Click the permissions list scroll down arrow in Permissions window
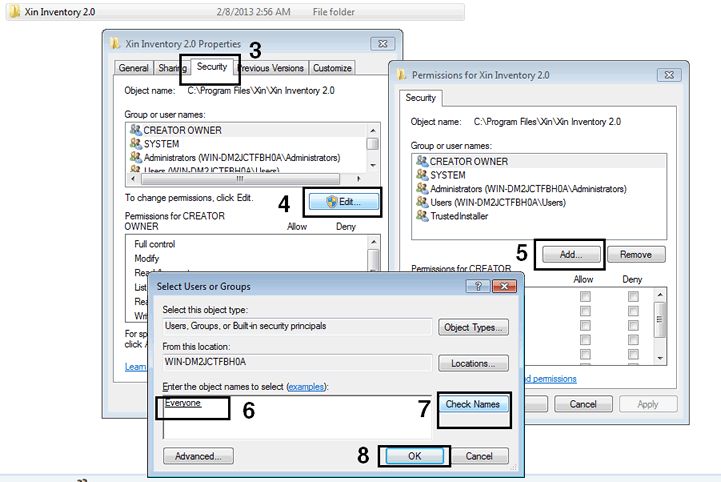This screenshot has width=721, height=482. point(660,358)
